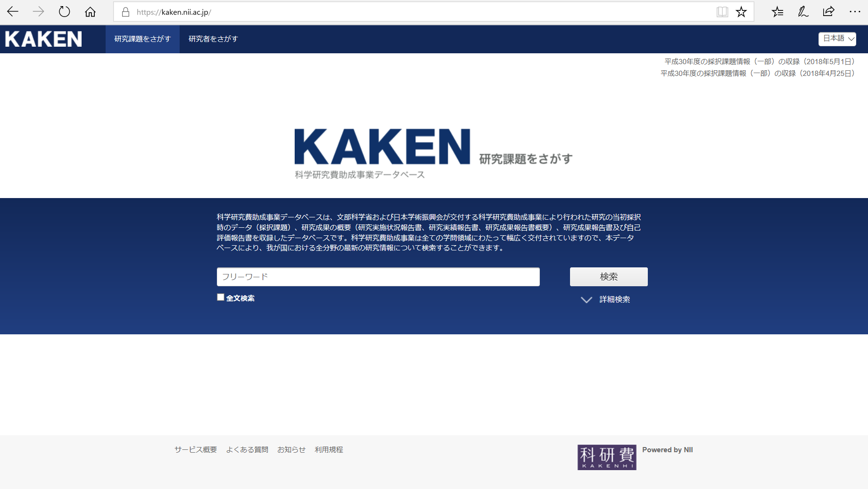Open the 2018年4月25日 news link
This screenshot has height=489, width=868.
click(x=758, y=74)
